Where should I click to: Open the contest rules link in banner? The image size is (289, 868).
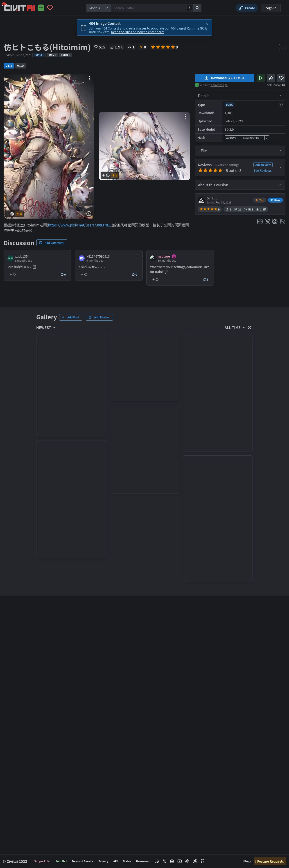tap(138, 32)
